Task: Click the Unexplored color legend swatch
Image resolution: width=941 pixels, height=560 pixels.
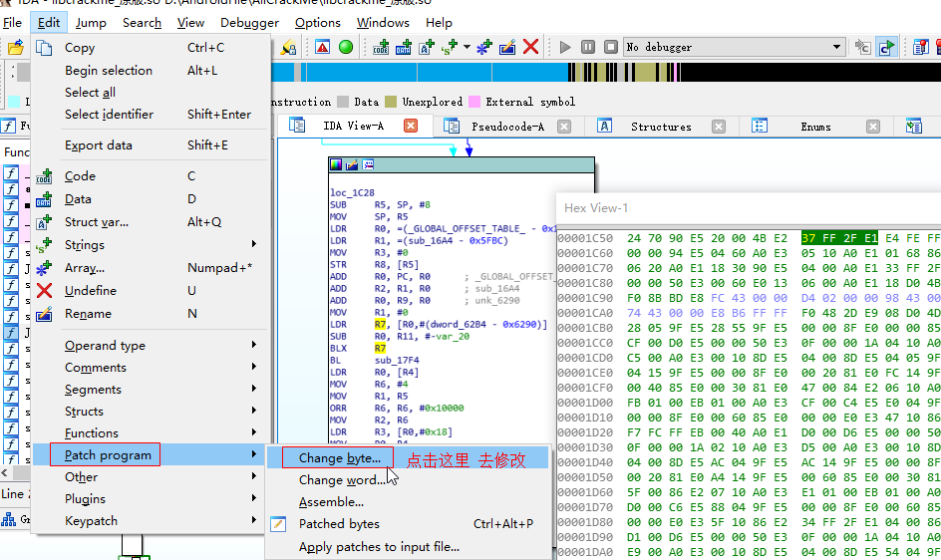Action: (x=391, y=102)
